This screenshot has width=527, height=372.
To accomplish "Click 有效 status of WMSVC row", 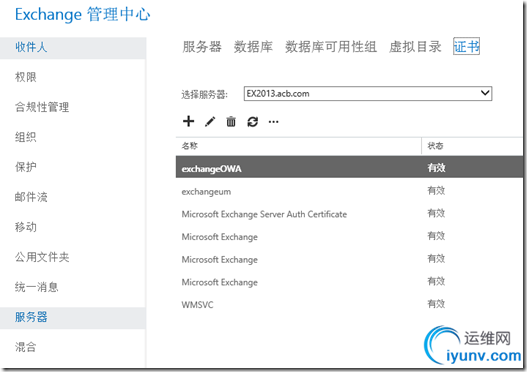I will click(x=436, y=304).
